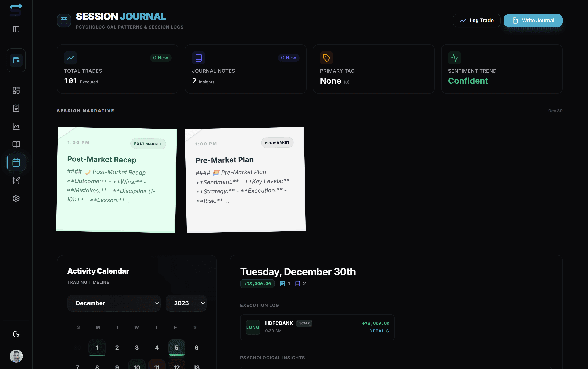The width and height of the screenshot is (588, 369).
Task: Open the PRE MARKET tag on the plan note
Action: tap(277, 143)
